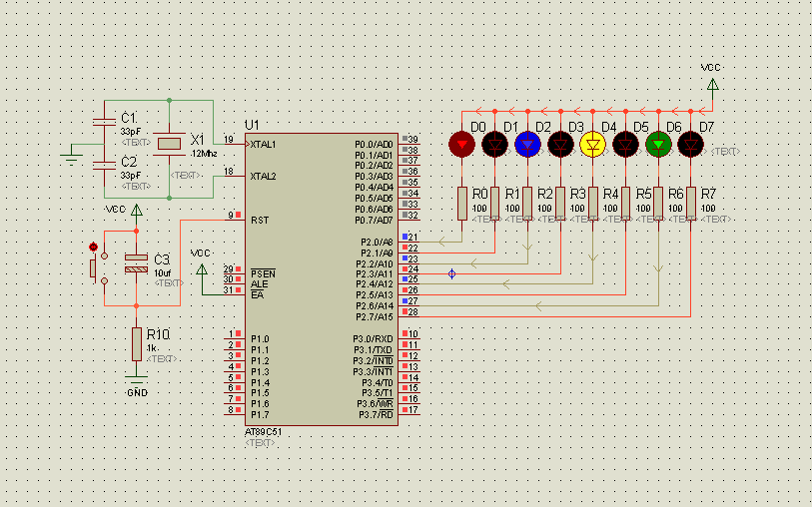Select the lit red LED D0
This screenshot has height=507, width=812.
[461, 145]
